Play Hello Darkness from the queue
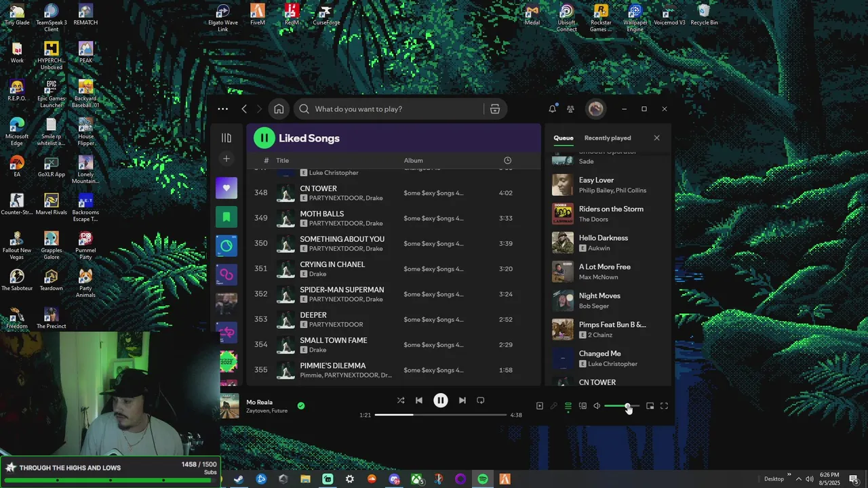 tap(609, 243)
